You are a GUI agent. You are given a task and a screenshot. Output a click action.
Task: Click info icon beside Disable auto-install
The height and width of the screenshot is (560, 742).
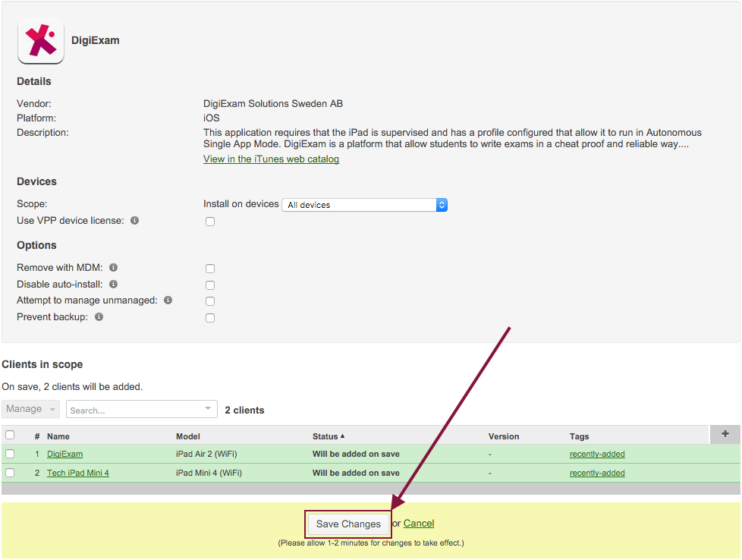point(114,284)
